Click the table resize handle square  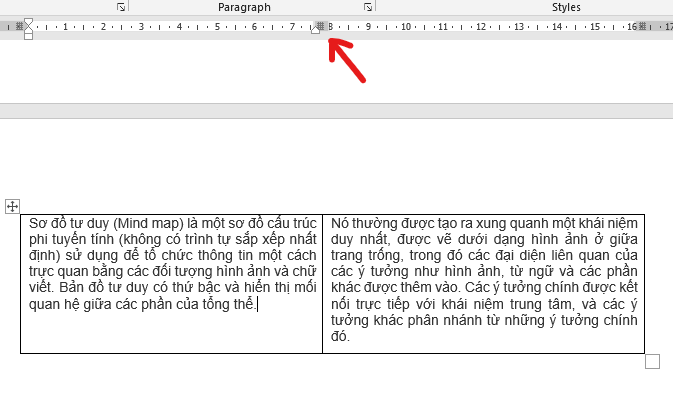652,361
